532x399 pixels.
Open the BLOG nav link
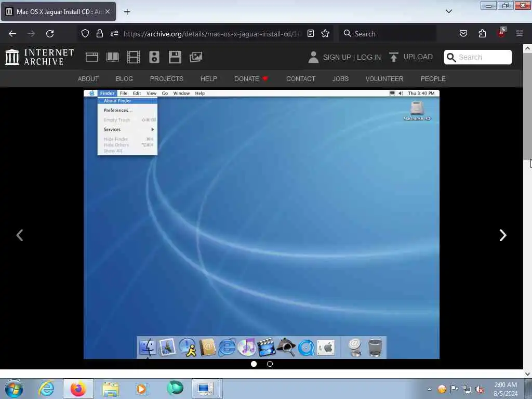124,79
